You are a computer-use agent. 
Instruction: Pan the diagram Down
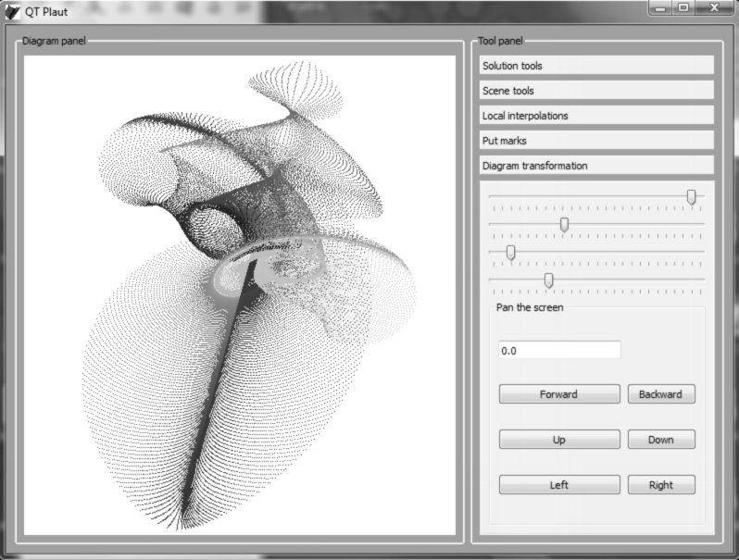tap(661, 440)
